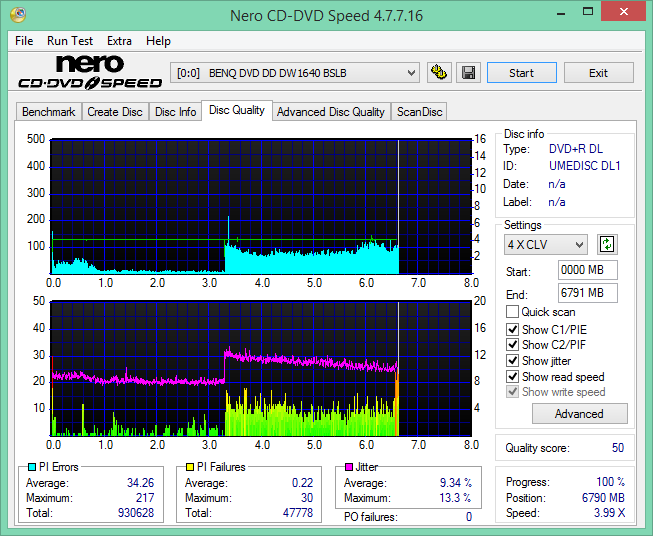The width and height of the screenshot is (653, 536).
Task: Click Jitter maximum 13.3 %
Action: click(x=456, y=498)
